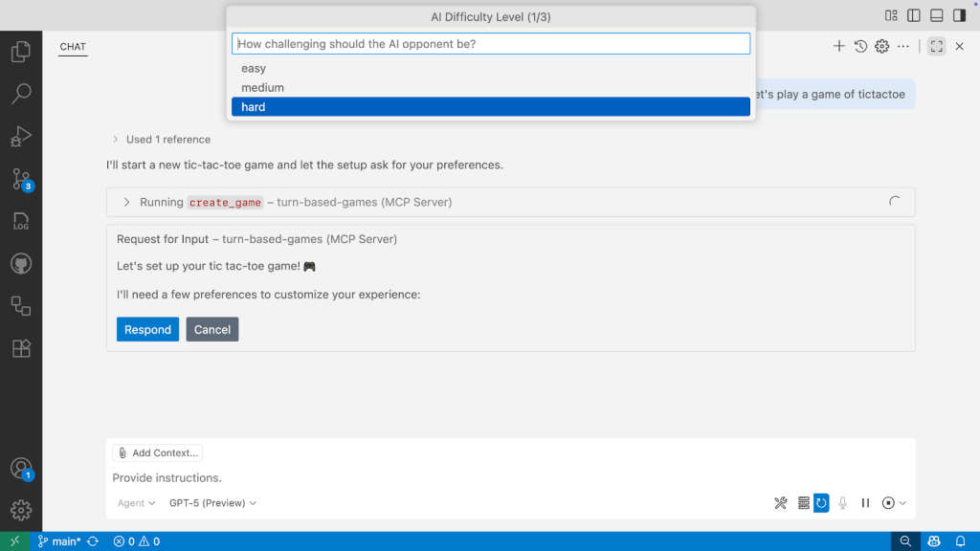Open Copilot status icon in status bar
Viewport: 980px width, 551px height.
[x=934, y=541]
